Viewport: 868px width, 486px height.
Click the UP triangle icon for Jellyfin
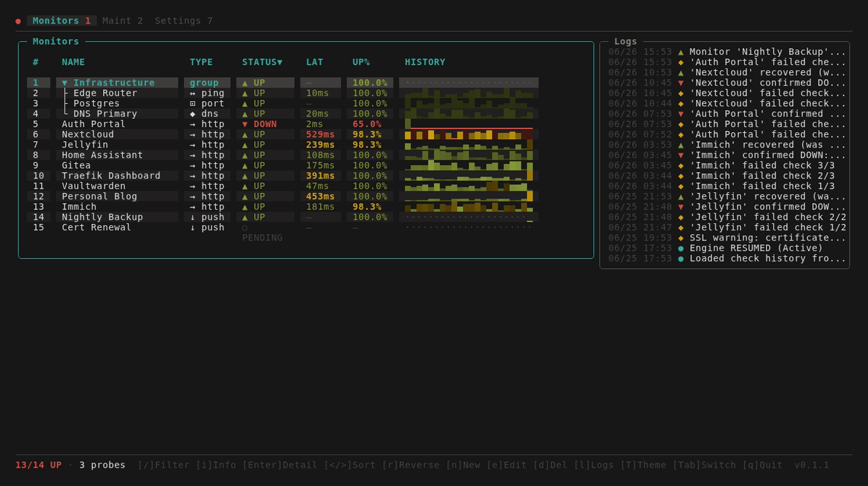coord(245,145)
